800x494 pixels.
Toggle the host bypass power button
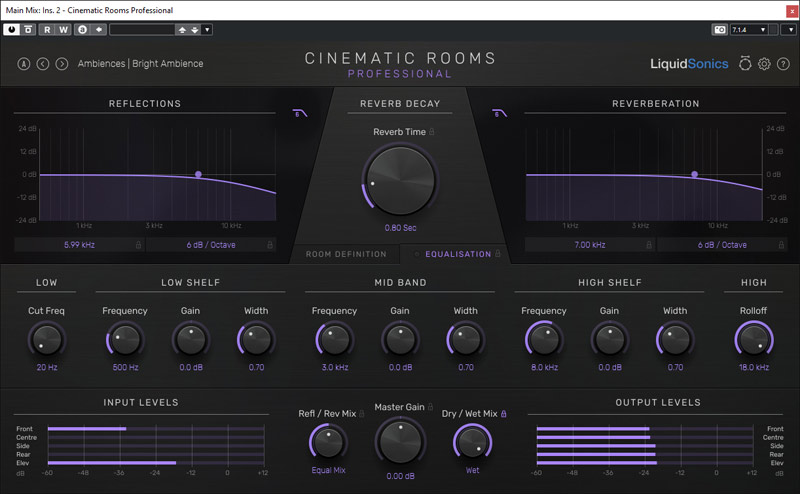click(12, 30)
